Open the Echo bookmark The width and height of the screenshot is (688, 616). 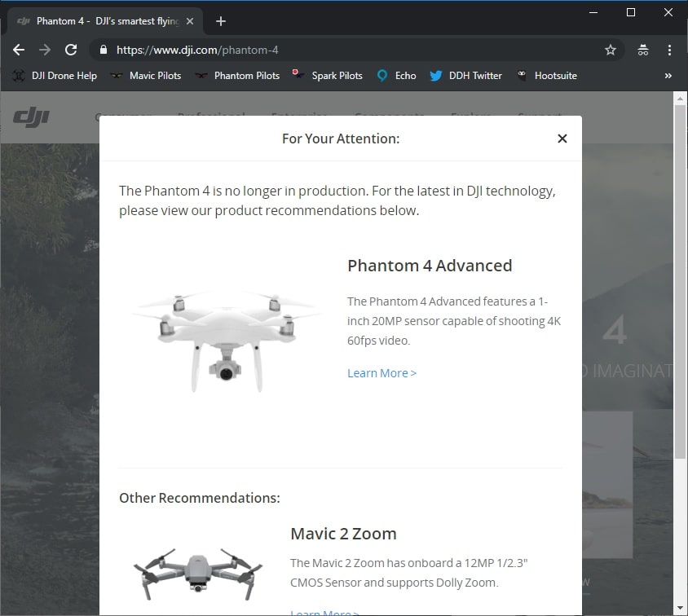(396, 76)
